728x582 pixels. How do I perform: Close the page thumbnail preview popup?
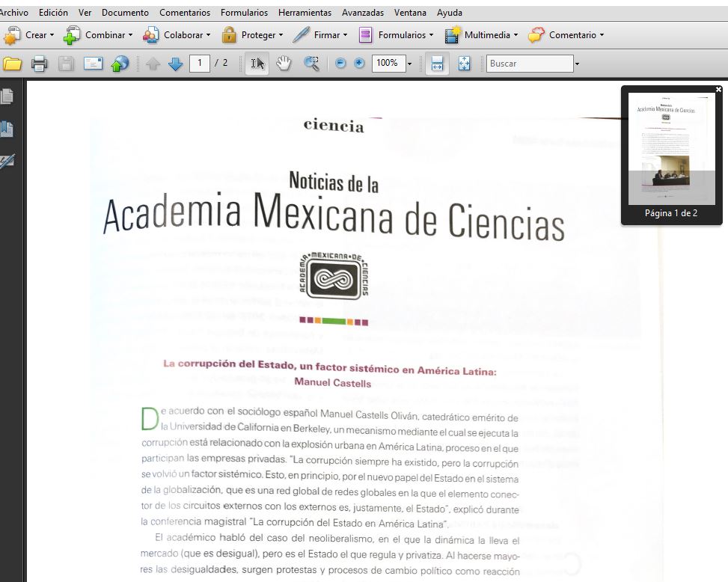pos(718,89)
